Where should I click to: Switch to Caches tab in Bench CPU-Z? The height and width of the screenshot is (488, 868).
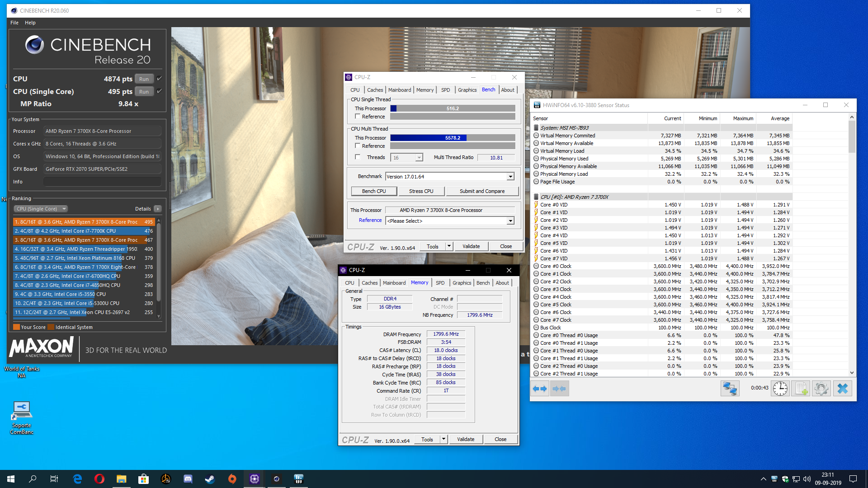click(x=375, y=90)
